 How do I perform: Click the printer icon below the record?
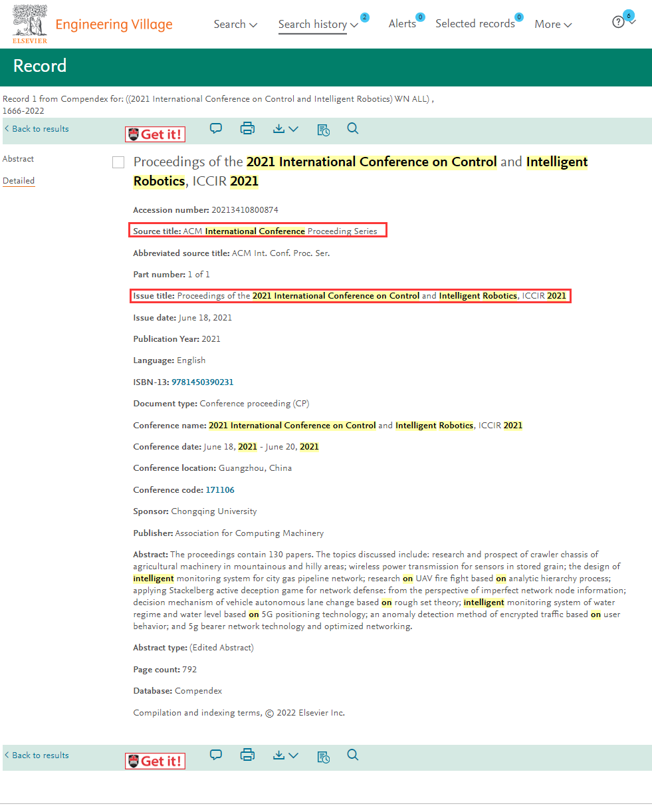(x=248, y=755)
